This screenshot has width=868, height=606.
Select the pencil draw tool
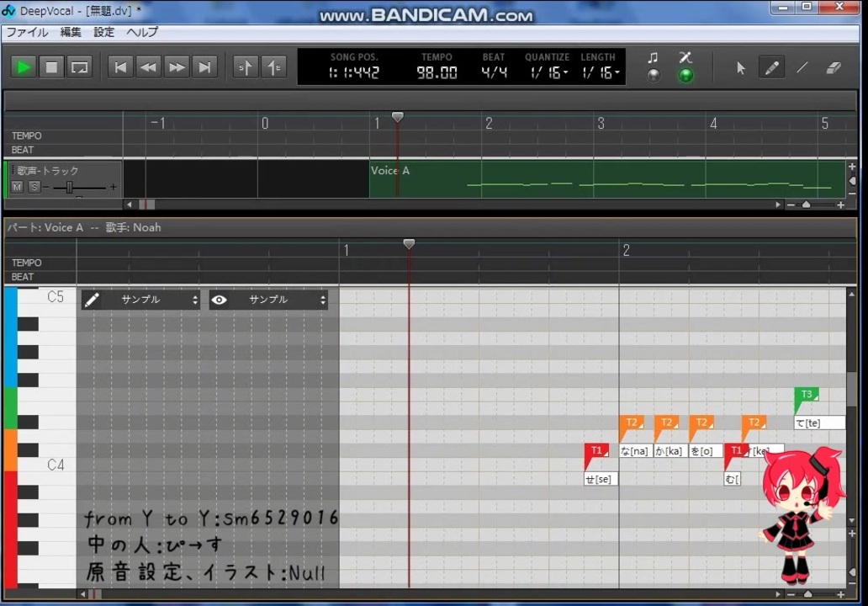[771, 68]
